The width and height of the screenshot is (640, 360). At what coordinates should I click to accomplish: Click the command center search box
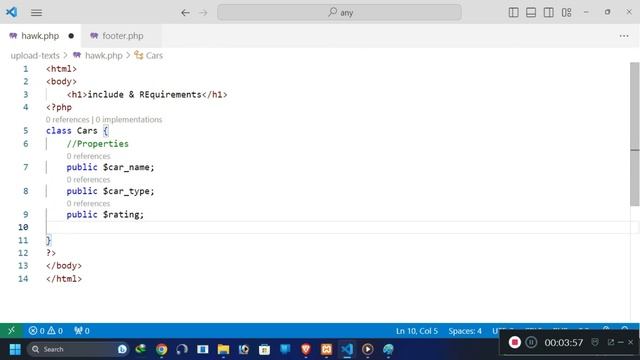[340, 12]
